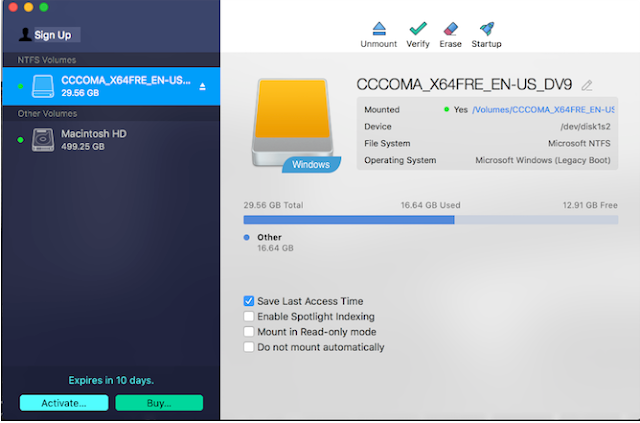Click the blue Other legend dot

(x=247, y=237)
